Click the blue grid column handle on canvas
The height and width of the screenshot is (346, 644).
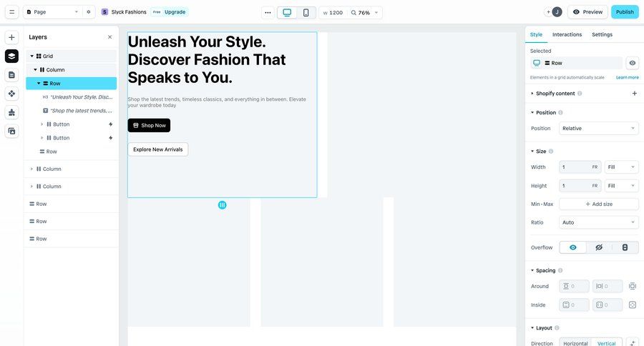(223, 204)
